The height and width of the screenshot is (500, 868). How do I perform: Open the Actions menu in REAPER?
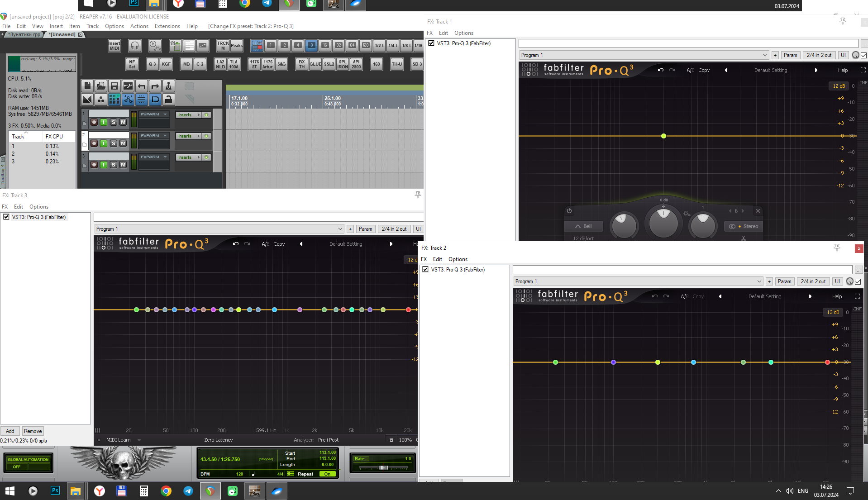tap(139, 26)
